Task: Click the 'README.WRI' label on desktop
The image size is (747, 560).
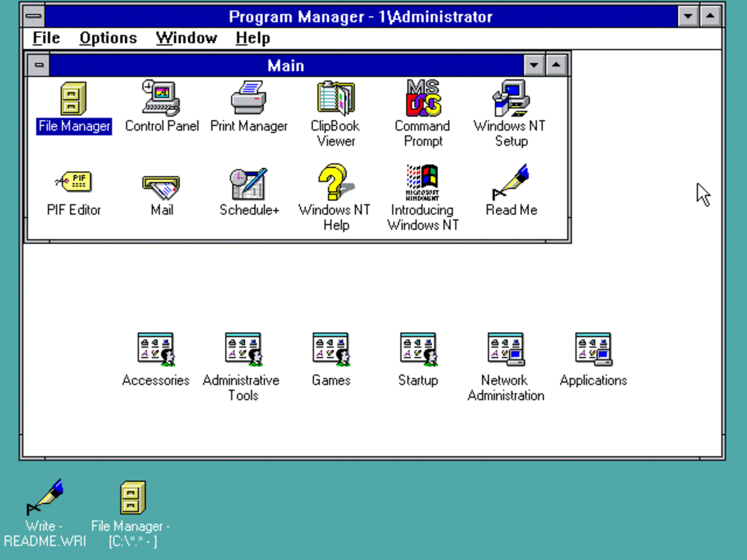Action: click(45, 541)
